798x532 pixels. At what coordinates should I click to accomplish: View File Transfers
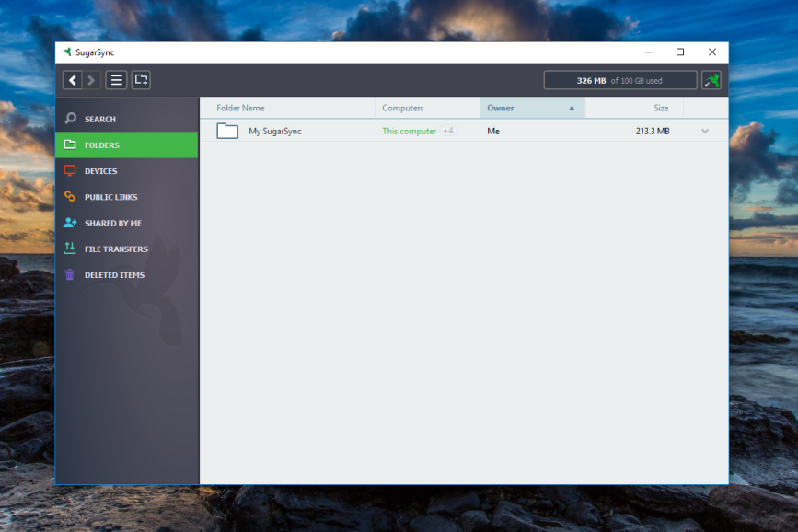click(x=127, y=249)
